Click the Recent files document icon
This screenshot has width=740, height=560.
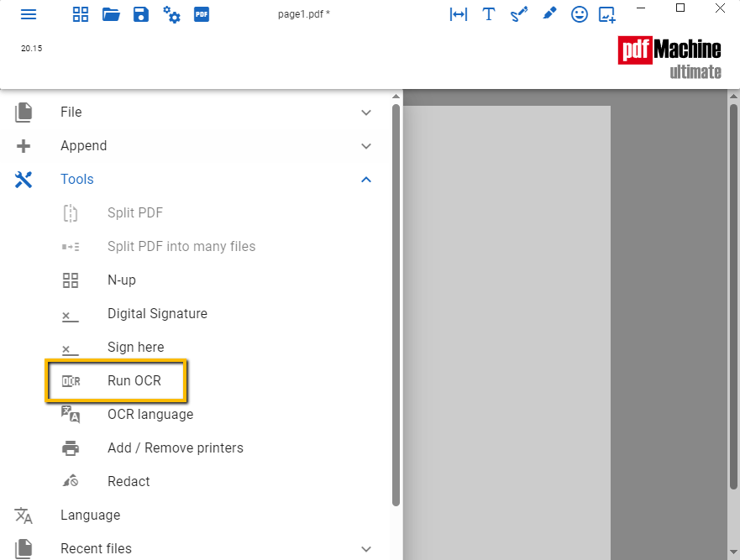(24, 549)
